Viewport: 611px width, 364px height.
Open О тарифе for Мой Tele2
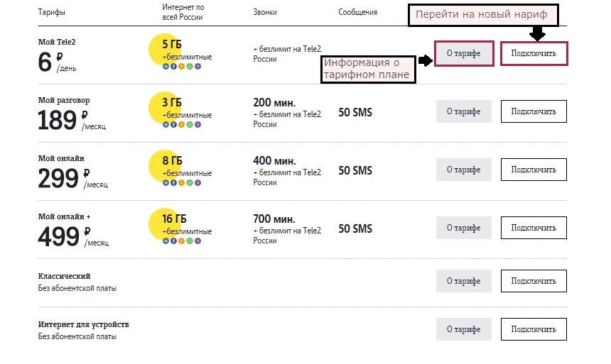(464, 53)
